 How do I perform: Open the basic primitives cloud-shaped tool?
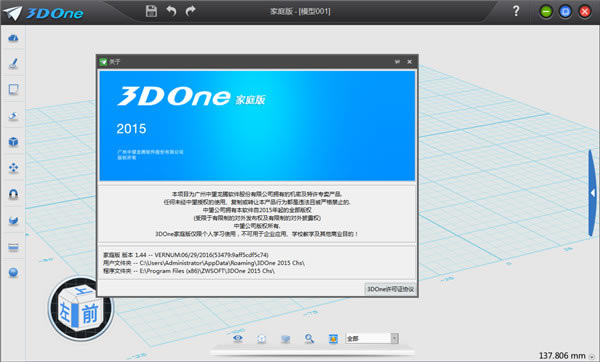(13, 38)
